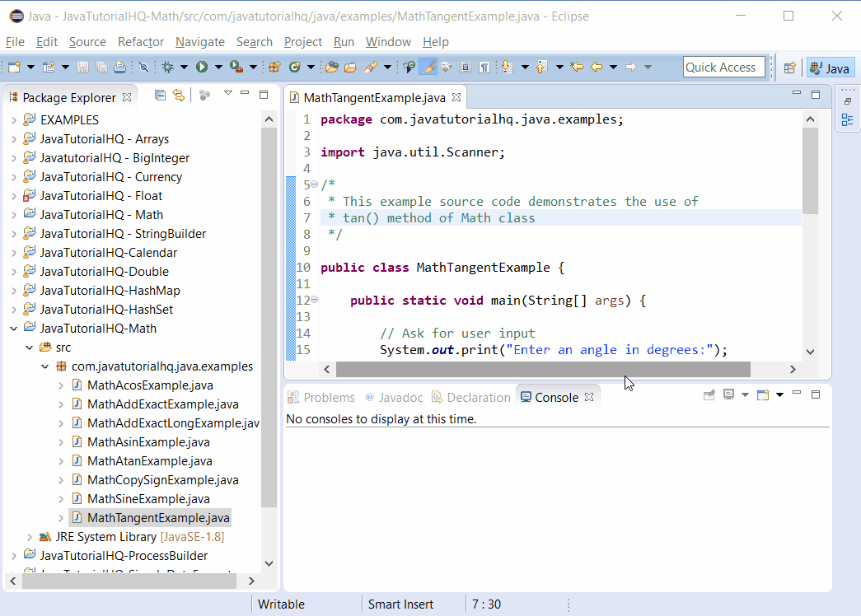
Task: Click the green Run button icon
Action: tap(202, 67)
